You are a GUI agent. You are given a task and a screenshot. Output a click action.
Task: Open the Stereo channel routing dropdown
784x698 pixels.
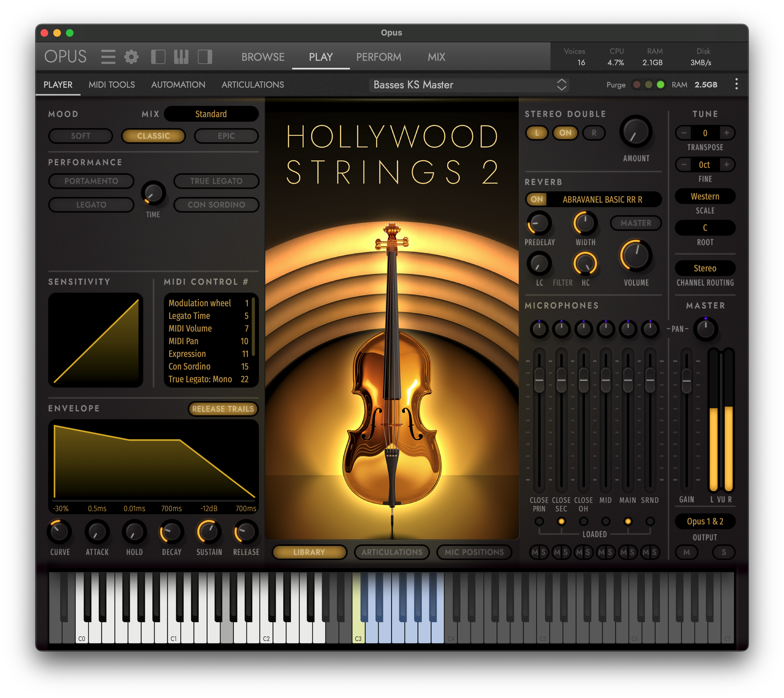coord(705,268)
